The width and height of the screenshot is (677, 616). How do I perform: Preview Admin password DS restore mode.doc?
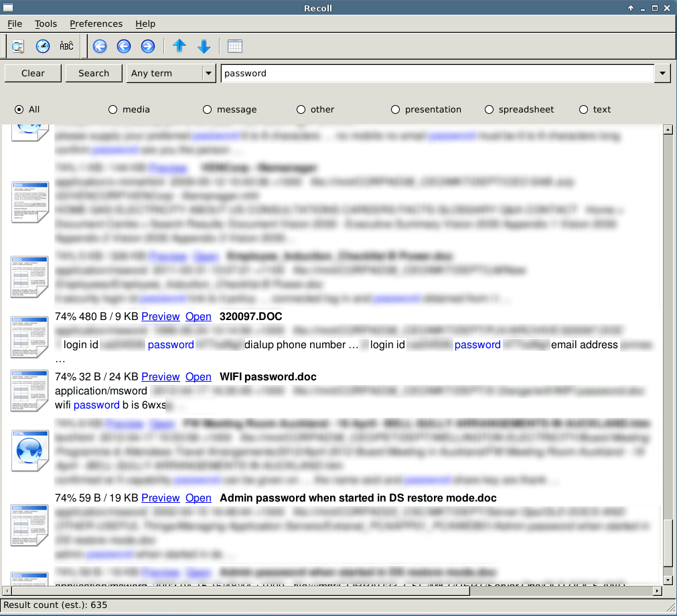click(161, 497)
